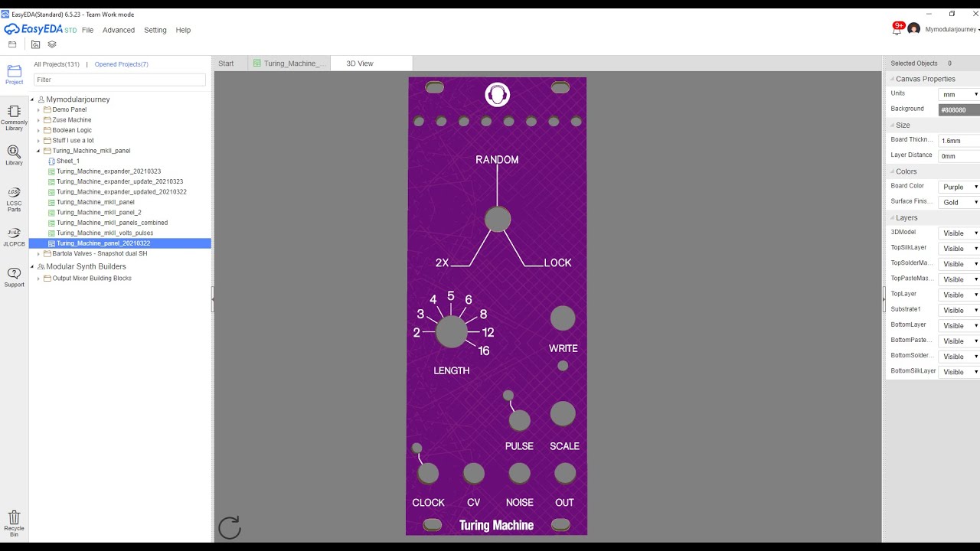
Task: Open the Commonly Library panel
Action: 14,117
